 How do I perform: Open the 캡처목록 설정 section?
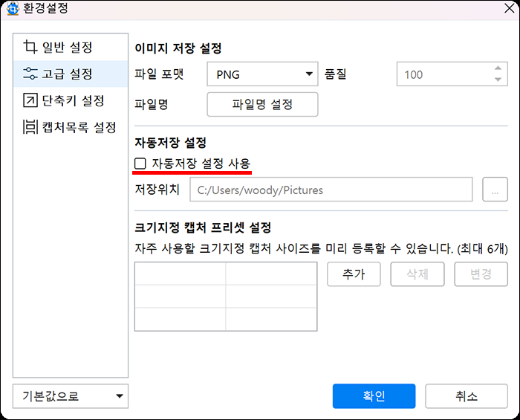pos(71,127)
